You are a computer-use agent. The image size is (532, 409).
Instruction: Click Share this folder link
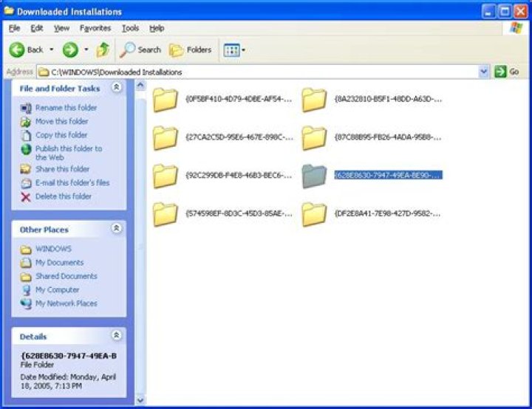click(x=62, y=169)
